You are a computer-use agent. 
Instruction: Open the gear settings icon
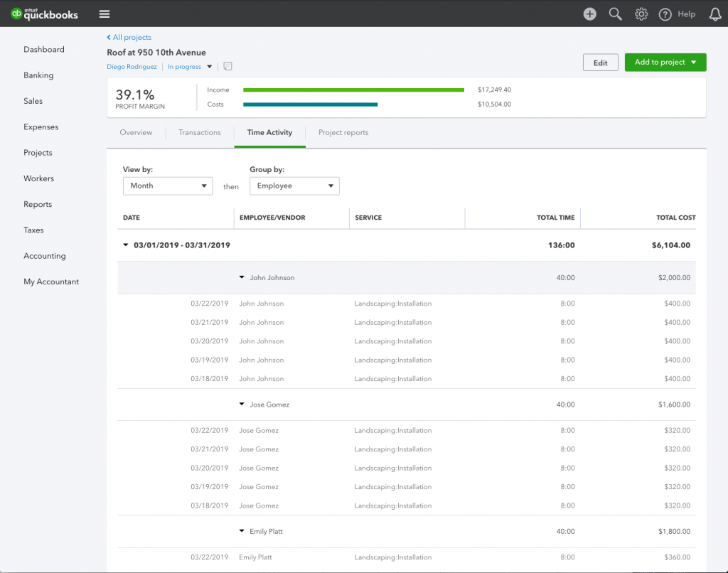click(x=641, y=14)
